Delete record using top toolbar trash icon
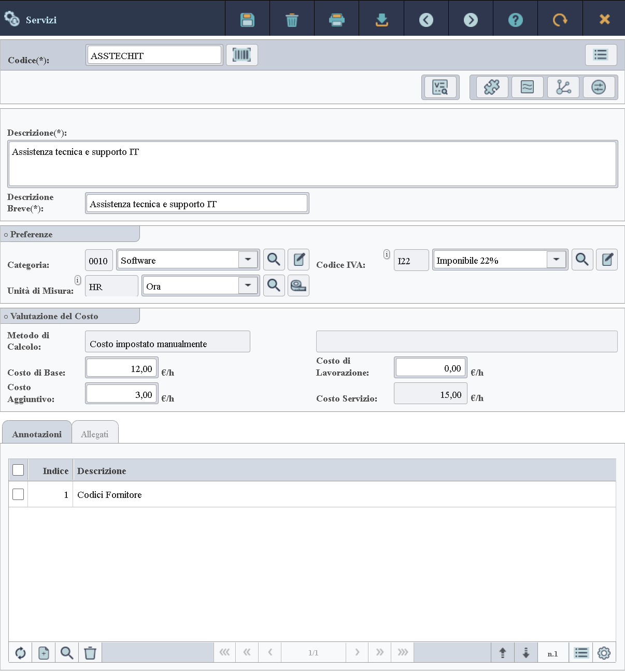 (292, 20)
